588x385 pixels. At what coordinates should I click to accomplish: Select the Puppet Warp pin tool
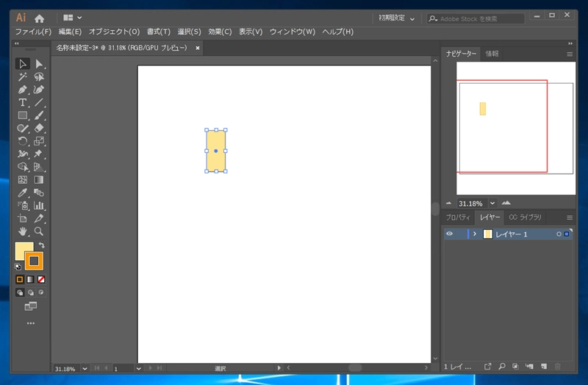tap(39, 154)
